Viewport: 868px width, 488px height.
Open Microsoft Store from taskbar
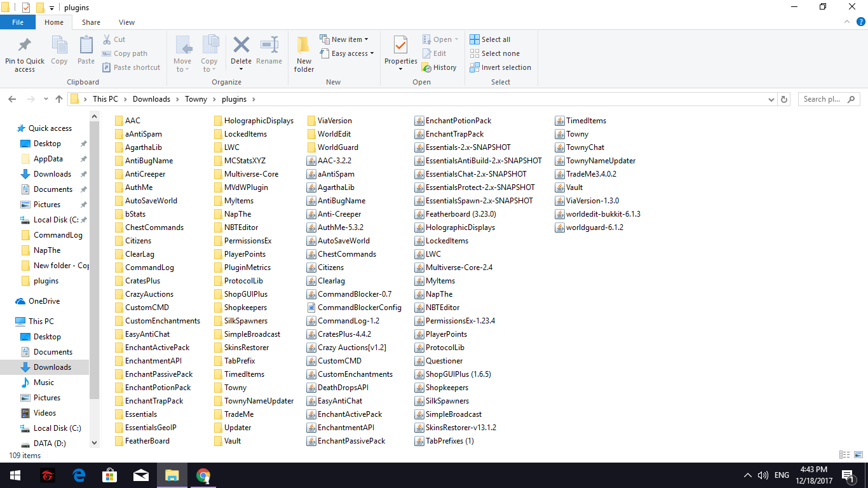(x=110, y=475)
